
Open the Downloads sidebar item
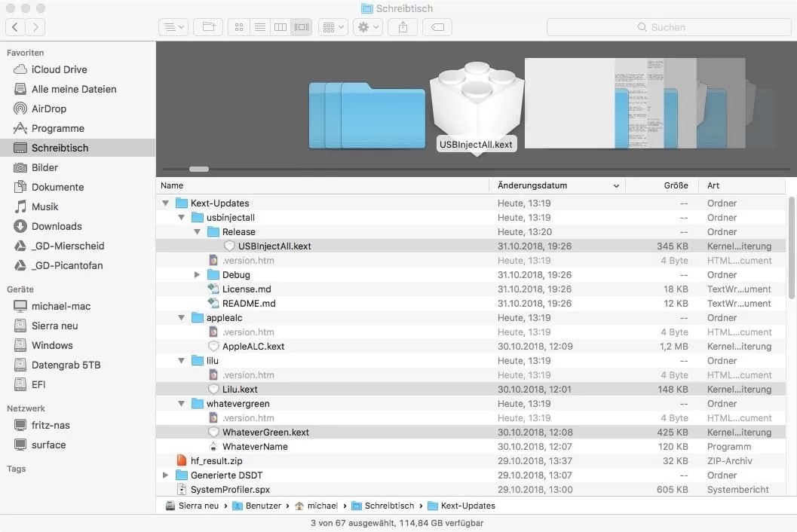(57, 226)
